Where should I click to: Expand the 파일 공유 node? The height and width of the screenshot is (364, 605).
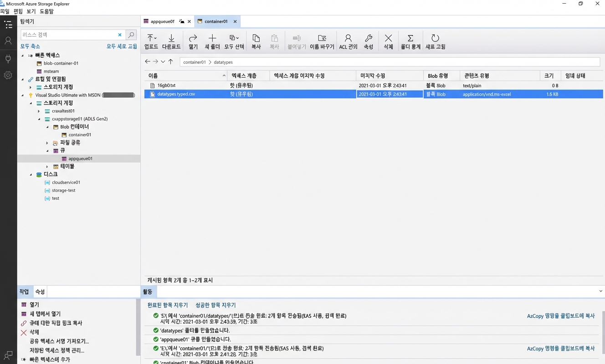tap(47, 143)
